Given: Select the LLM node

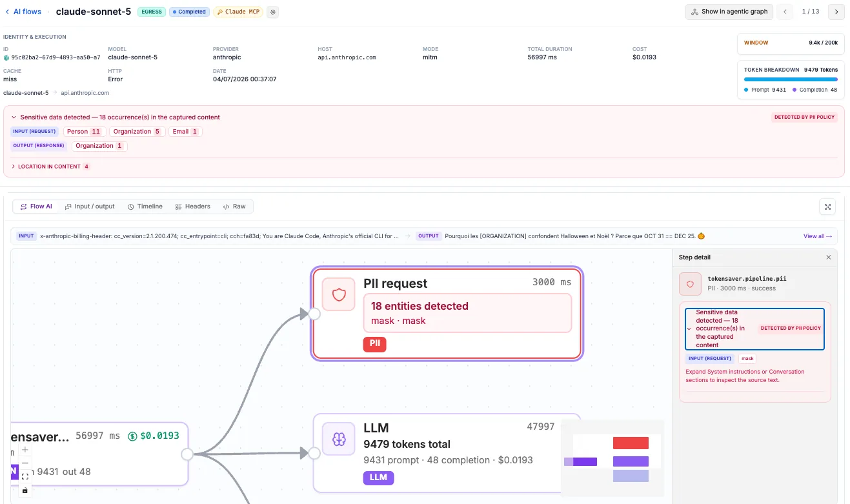Looking at the screenshot, I should (x=447, y=453).
